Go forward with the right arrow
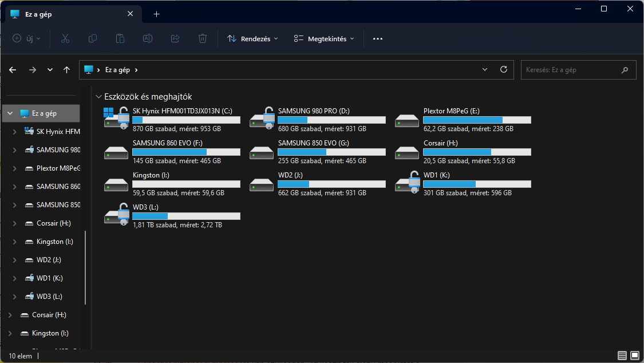This screenshot has width=644, height=363. tap(33, 70)
